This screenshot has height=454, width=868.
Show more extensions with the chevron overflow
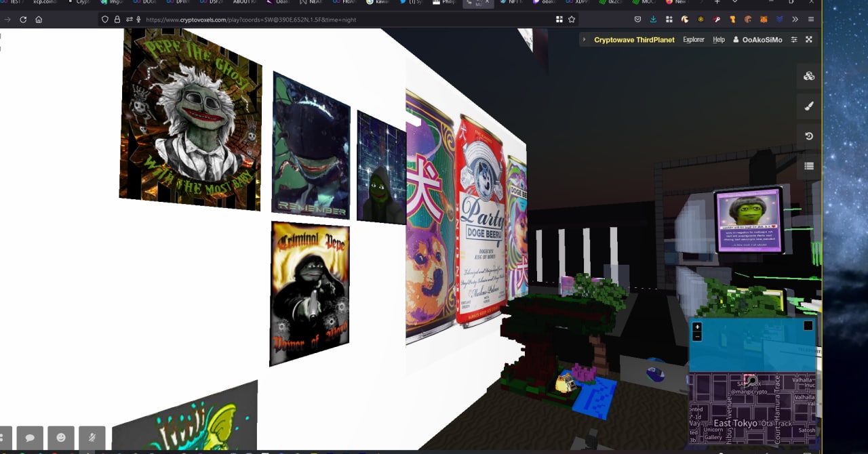795,20
